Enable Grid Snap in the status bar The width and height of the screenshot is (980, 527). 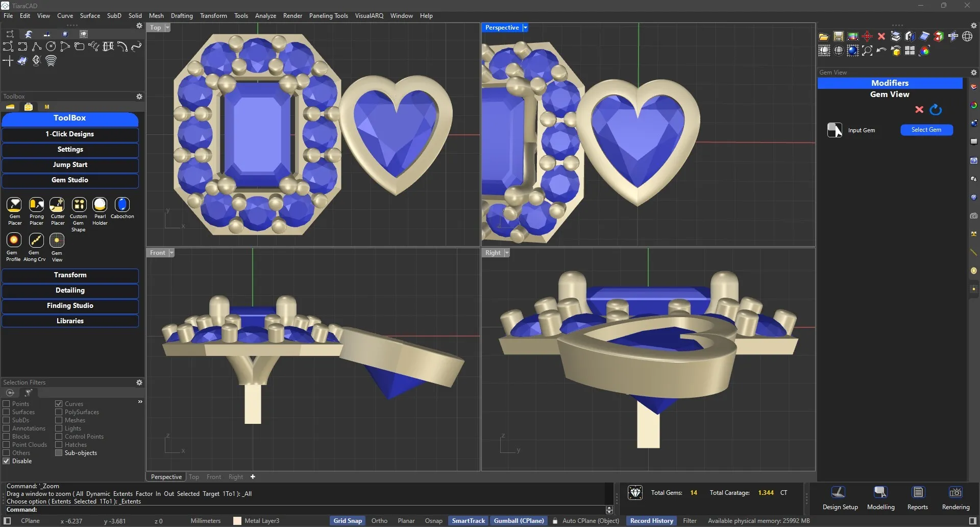tap(348, 520)
